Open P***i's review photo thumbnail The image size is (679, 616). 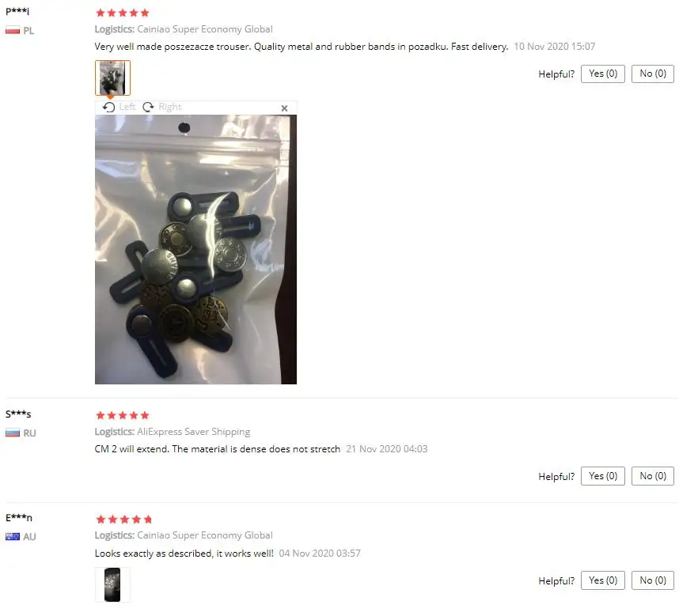tap(112, 77)
